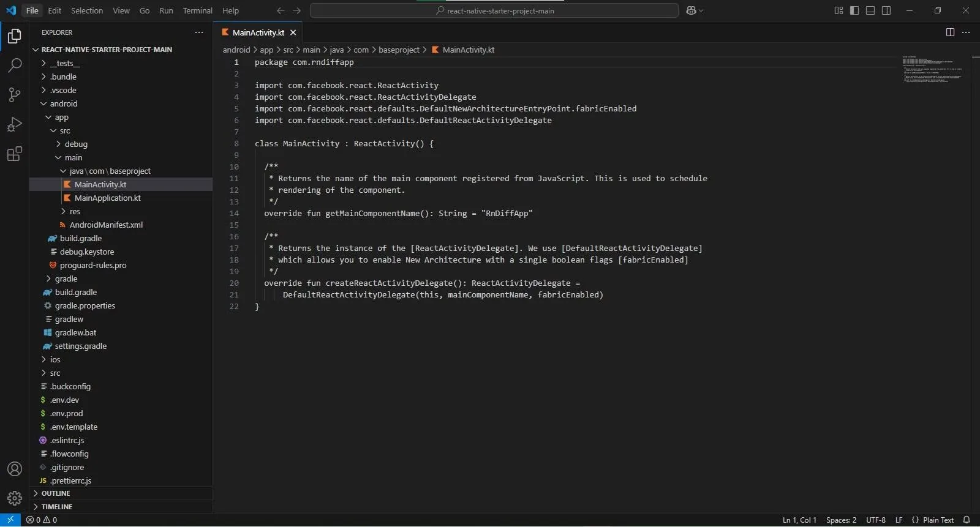
Task: Click the minimap code preview
Action: 932,69
